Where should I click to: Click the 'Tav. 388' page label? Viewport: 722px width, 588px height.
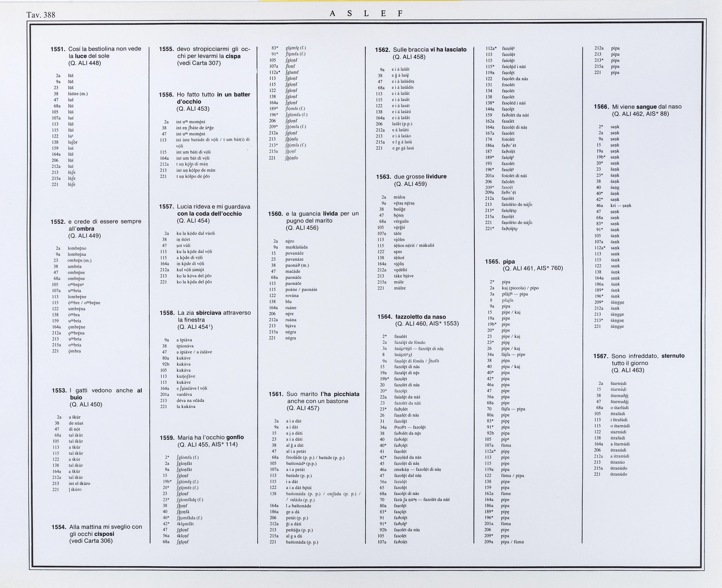tap(41, 15)
